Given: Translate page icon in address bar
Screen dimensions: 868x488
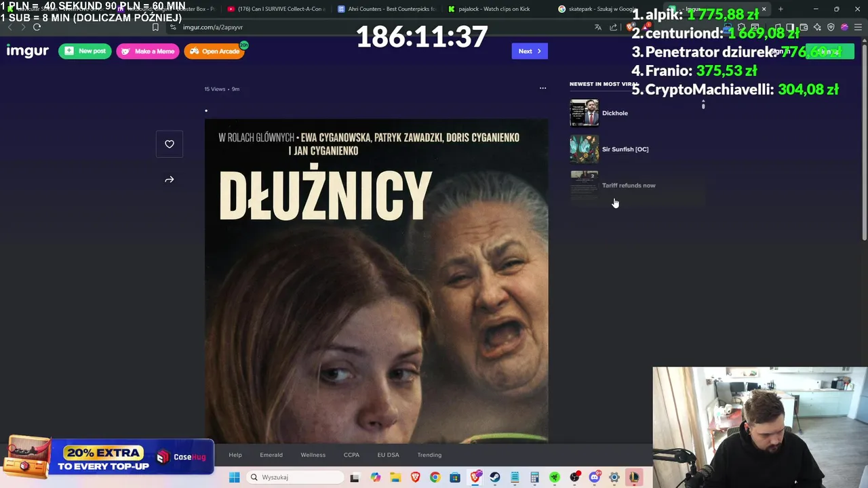Looking at the screenshot, I should pos(598,27).
